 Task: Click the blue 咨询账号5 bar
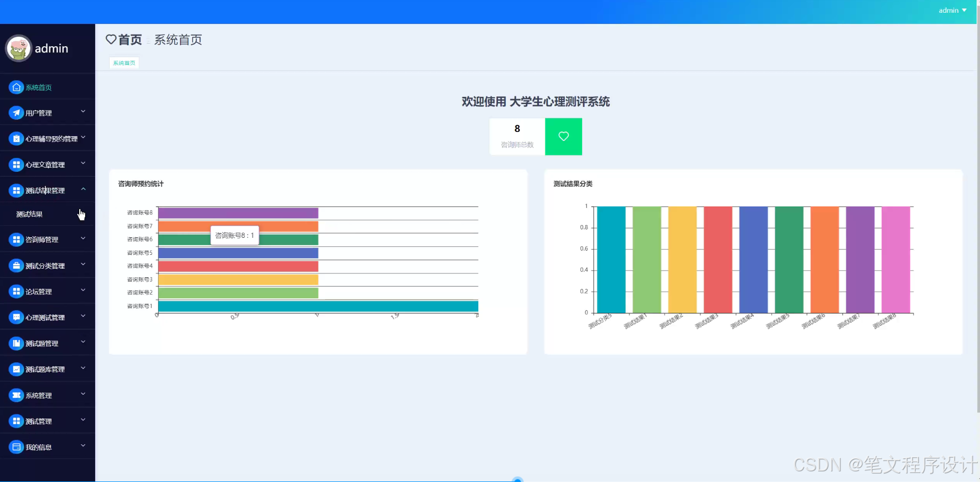pos(238,253)
